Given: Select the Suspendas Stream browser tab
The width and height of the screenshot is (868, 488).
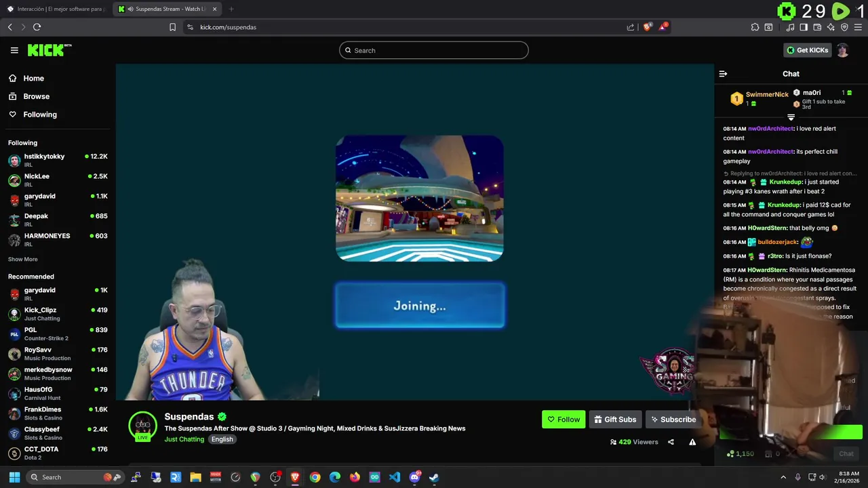Looking at the screenshot, I should [x=167, y=9].
